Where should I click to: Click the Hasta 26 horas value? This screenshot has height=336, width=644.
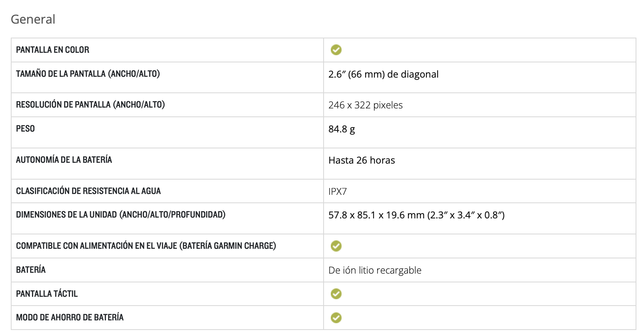(x=361, y=160)
